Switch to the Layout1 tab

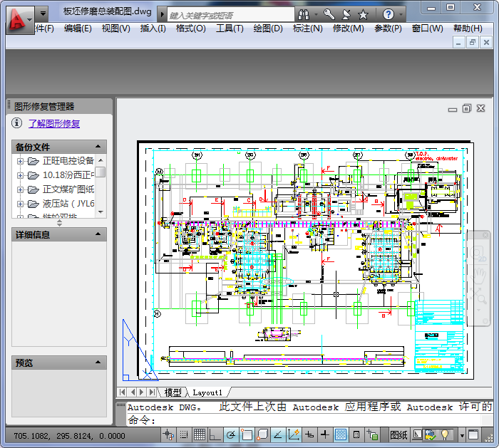[x=207, y=392]
